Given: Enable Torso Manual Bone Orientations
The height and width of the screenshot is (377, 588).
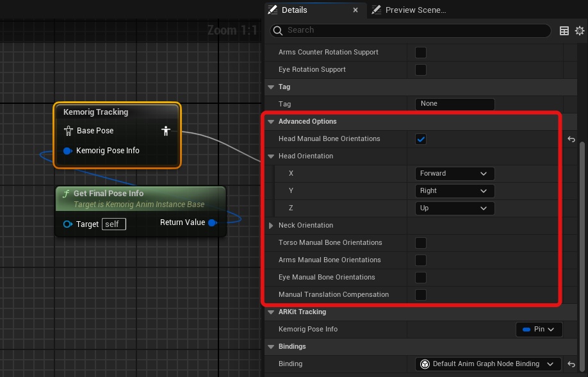Looking at the screenshot, I should point(421,243).
